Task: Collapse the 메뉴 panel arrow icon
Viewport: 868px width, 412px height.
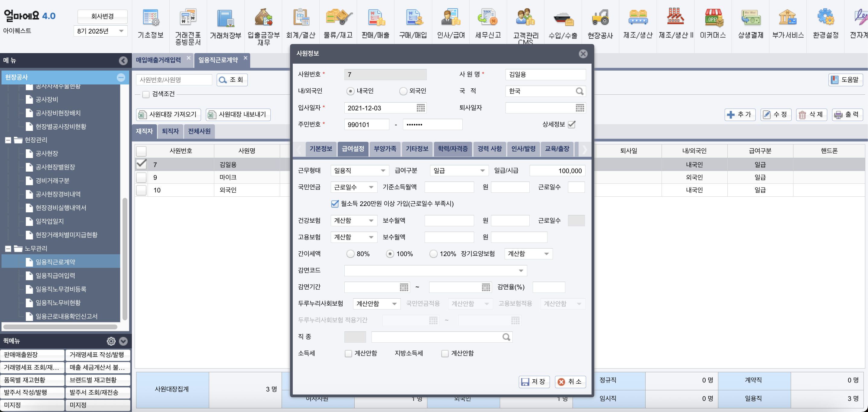Action: 123,61
